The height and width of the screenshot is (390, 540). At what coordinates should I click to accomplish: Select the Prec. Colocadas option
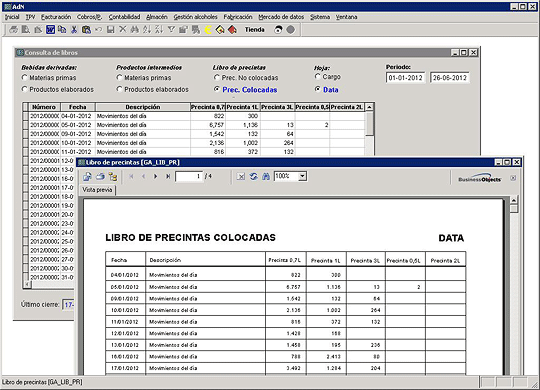217,89
